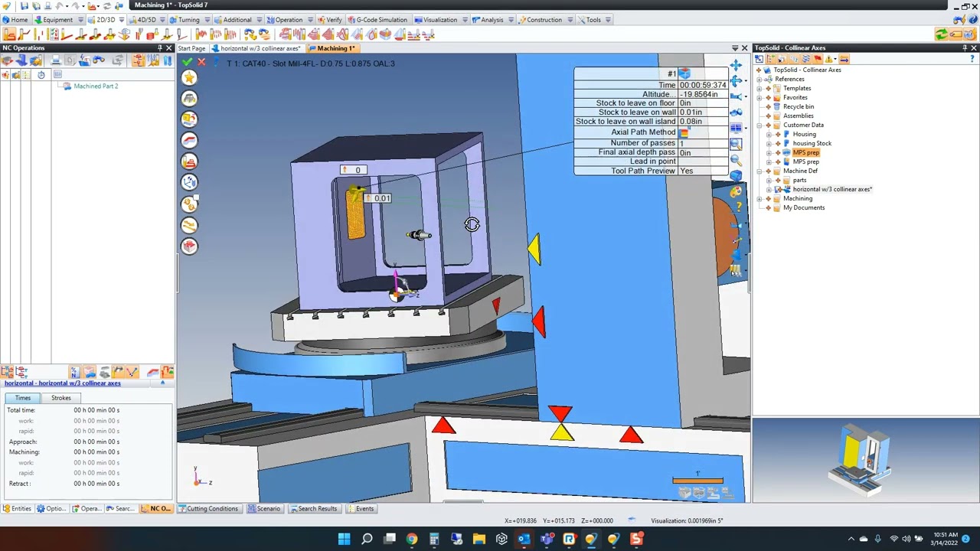
Task: Click the flag icon in project tree toolbar
Action: coord(817,59)
